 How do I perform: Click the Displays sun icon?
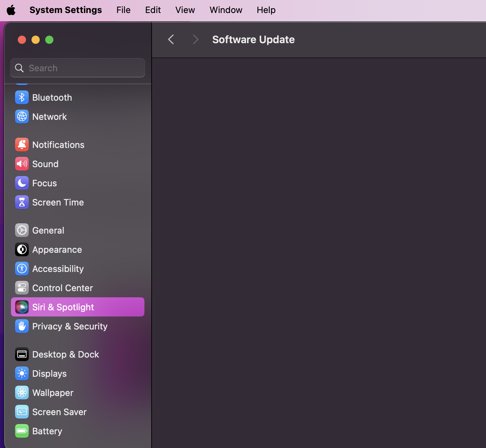coord(22,374)
